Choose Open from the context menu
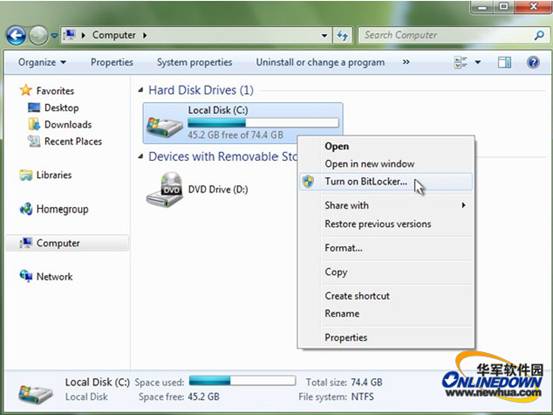The width and height of the screenshot is (553, 415). click(x=337, y=146)
